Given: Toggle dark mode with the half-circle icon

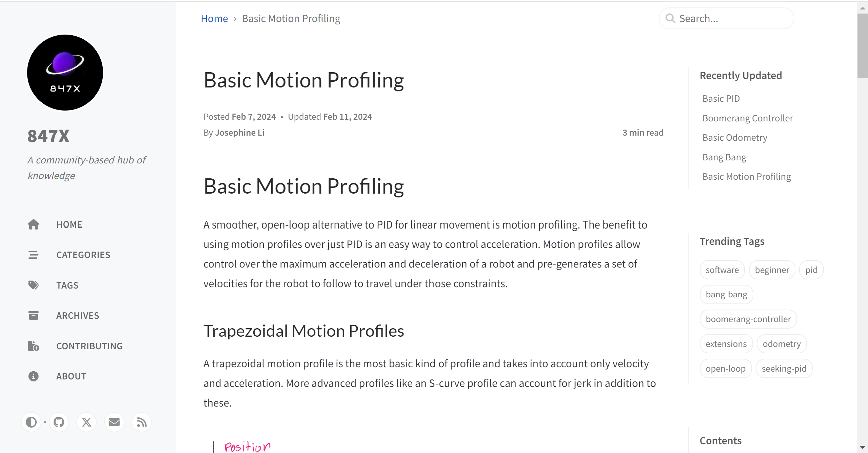Looking at the screenshot, I should [31, 422].
